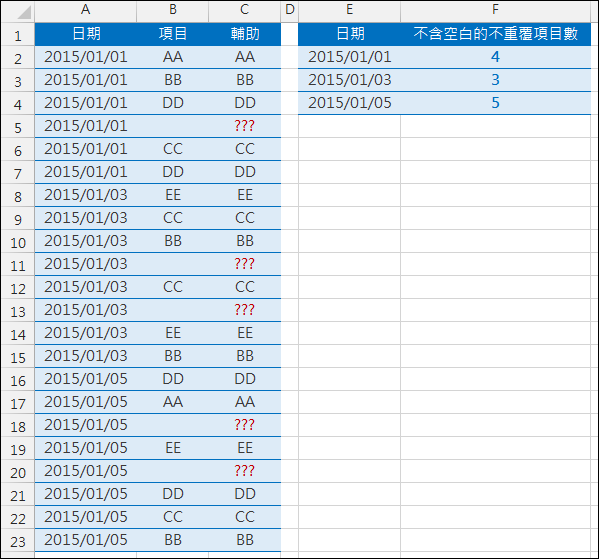Image resolution: width=599 pixels, height=559 pixels.
Task: Select column D header
Action: [x=290, y=10]
